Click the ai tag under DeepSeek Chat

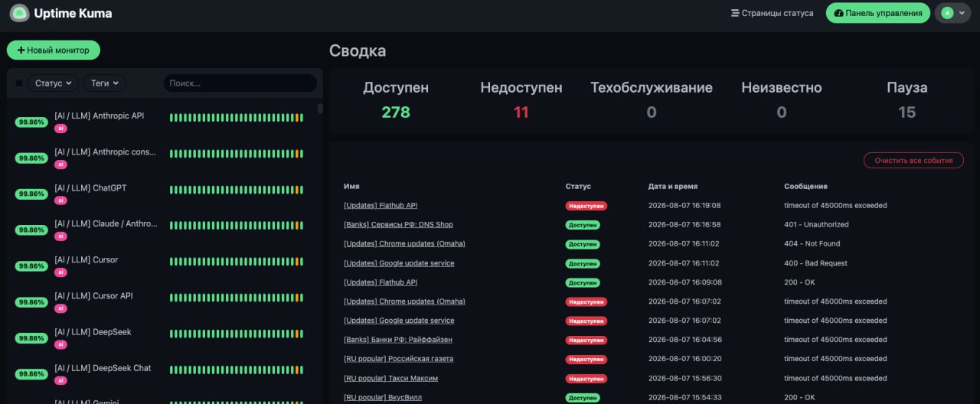(x=60, y=380)
